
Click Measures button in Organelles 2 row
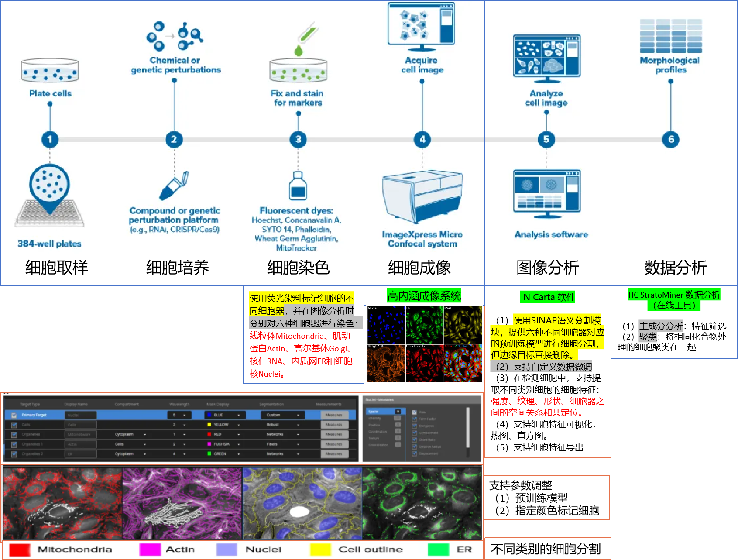tap(334, 454)
